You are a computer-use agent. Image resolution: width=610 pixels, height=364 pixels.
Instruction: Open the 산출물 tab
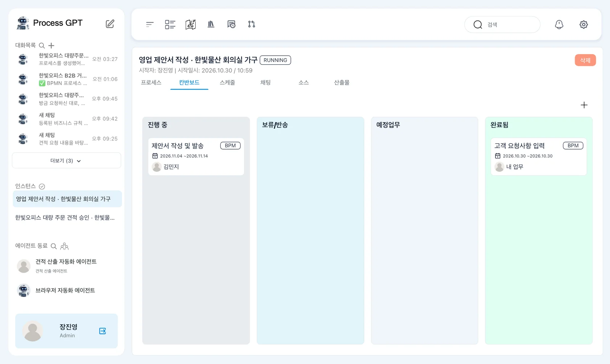pyautogui.click(x=342, y=83)
